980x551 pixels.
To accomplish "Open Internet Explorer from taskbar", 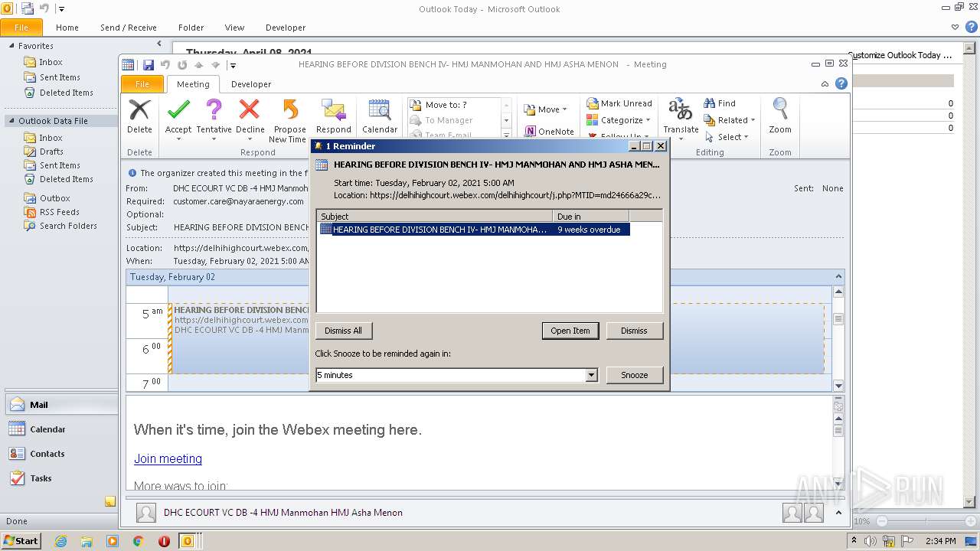I will 60,541.
